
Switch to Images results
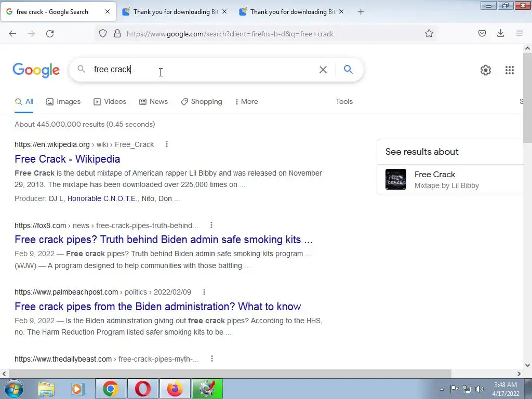[63, 101]
